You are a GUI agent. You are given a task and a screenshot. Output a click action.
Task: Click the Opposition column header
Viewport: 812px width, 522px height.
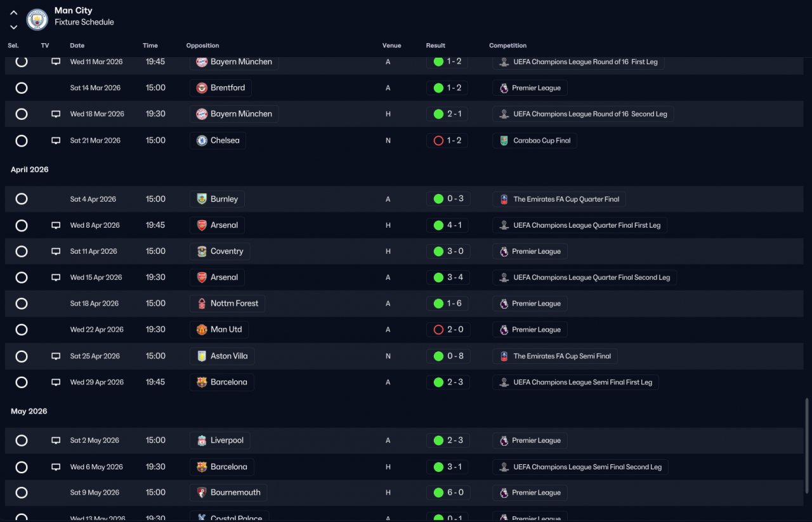tap(202, 46)
